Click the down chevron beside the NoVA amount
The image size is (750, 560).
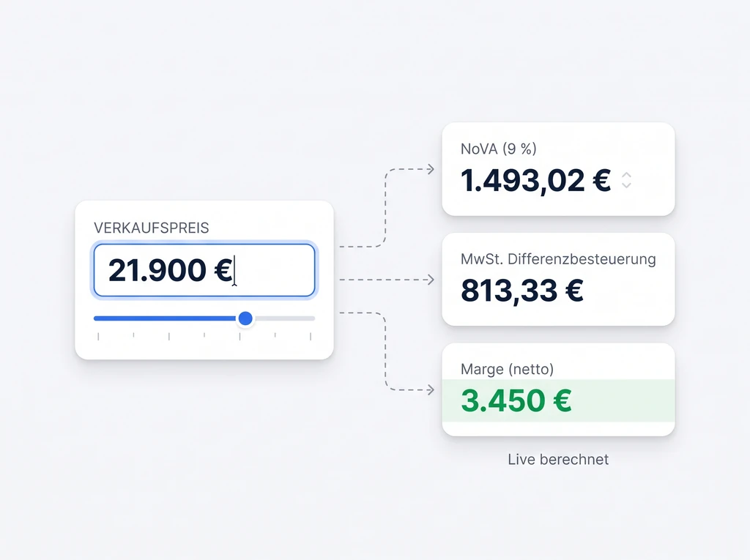626,185
